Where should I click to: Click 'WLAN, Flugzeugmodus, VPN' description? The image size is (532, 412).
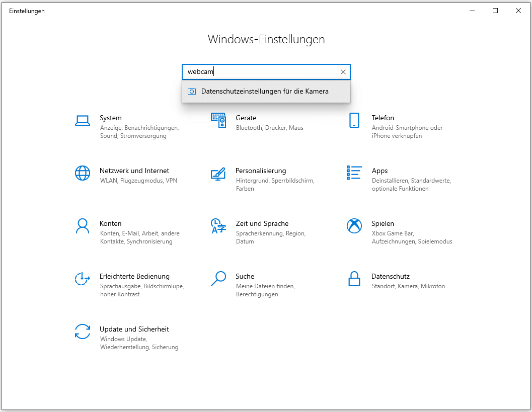(139, 181)
